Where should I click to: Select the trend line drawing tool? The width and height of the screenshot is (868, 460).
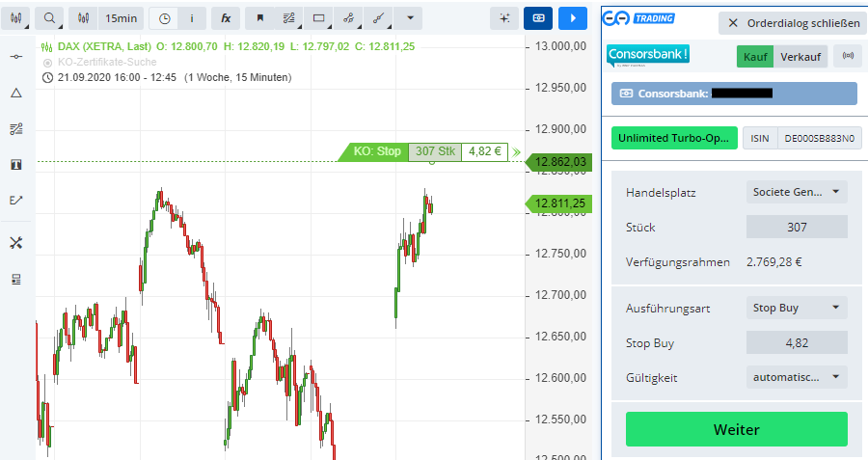click(x=378, y=19)
